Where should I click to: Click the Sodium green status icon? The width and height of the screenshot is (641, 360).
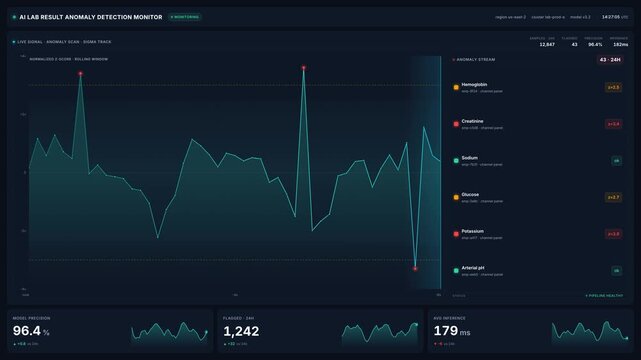pos(456,161)
